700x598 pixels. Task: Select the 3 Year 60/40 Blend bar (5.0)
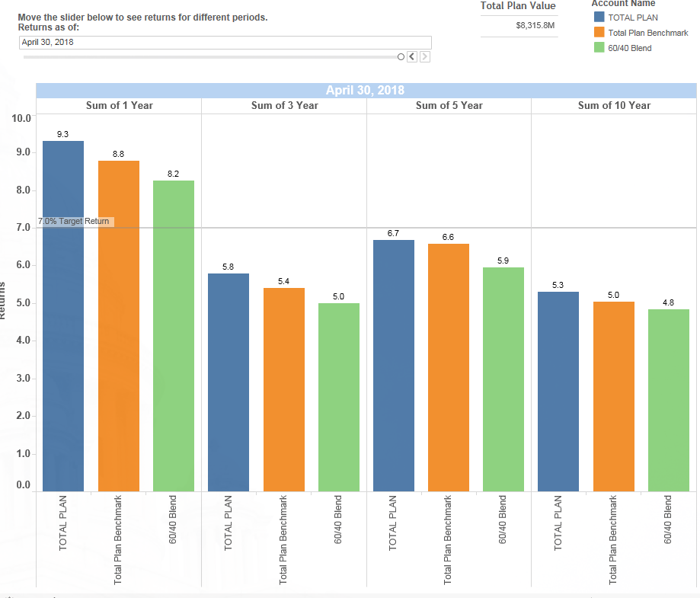coord(339,397)
